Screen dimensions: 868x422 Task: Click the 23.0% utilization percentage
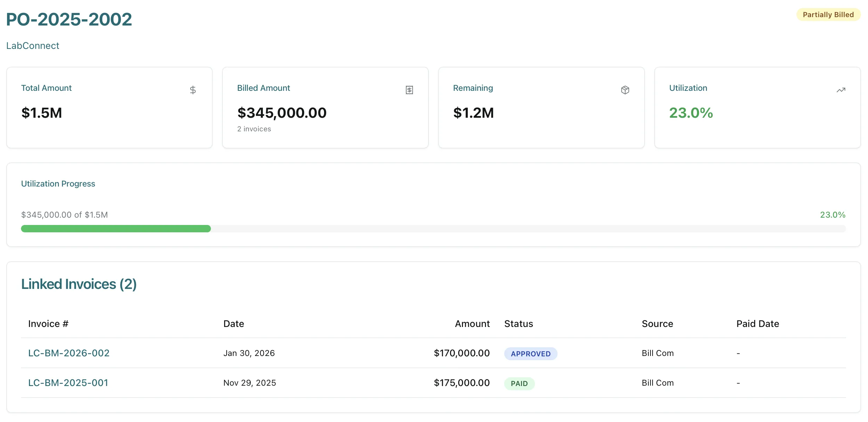click(690, 112)
